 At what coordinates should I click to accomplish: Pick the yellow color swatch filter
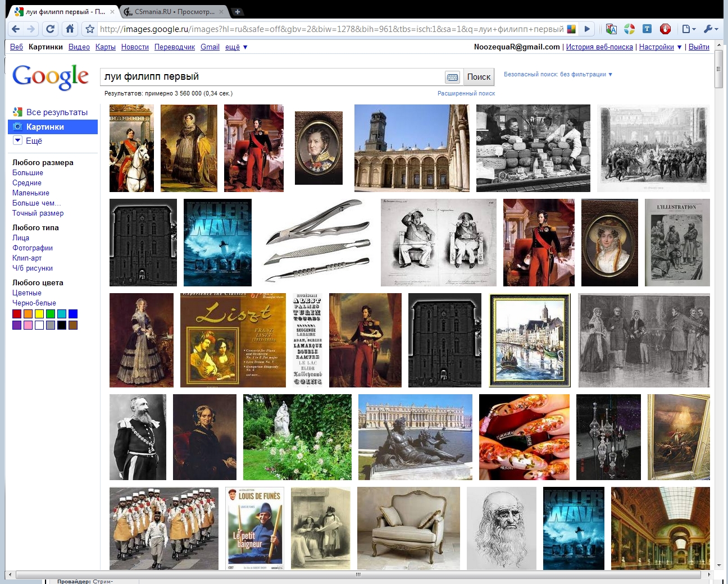tap(39, 314)
